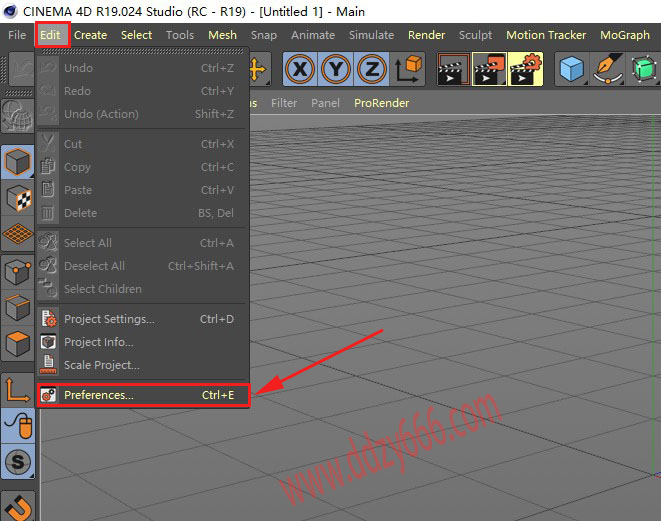The image size is (661, 521).
Task: Click Undo (Action) menu entry
Action: tap(142, 114)
